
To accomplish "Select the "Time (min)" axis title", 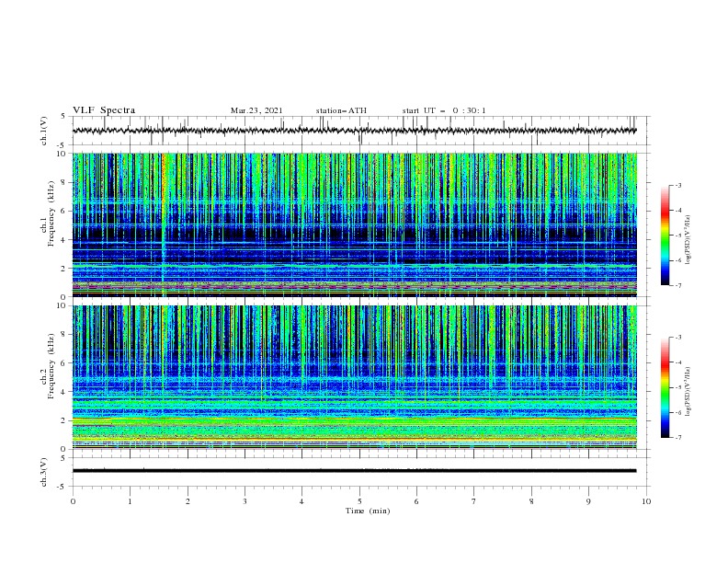I will (368, 511).
